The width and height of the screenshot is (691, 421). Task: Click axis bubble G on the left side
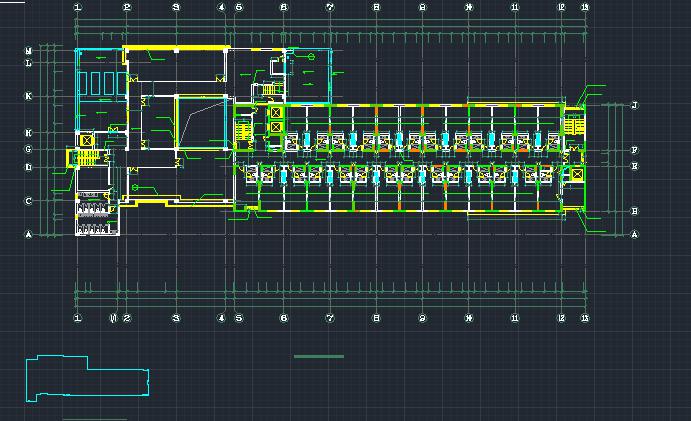[x=29, y=149]
